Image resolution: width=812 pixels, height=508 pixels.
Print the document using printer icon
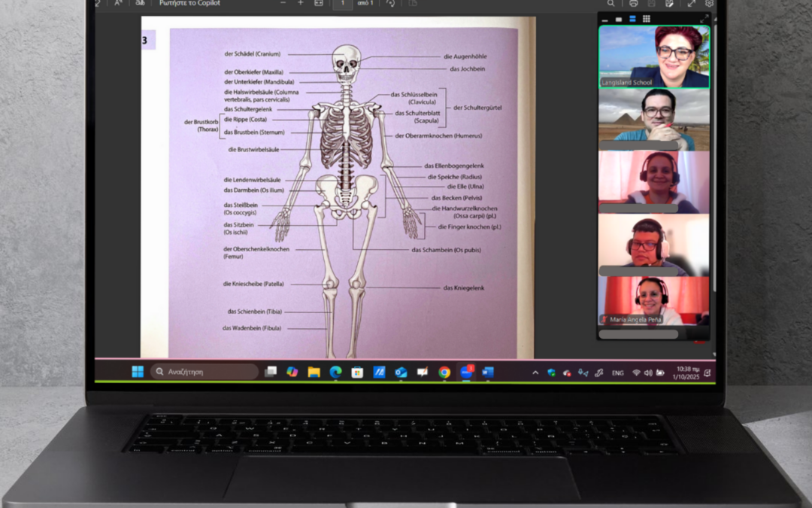634,4
